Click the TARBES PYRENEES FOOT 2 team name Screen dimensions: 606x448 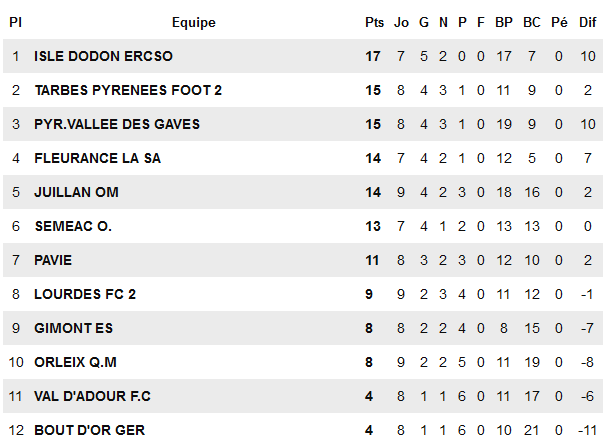click(x=128, y=90)
